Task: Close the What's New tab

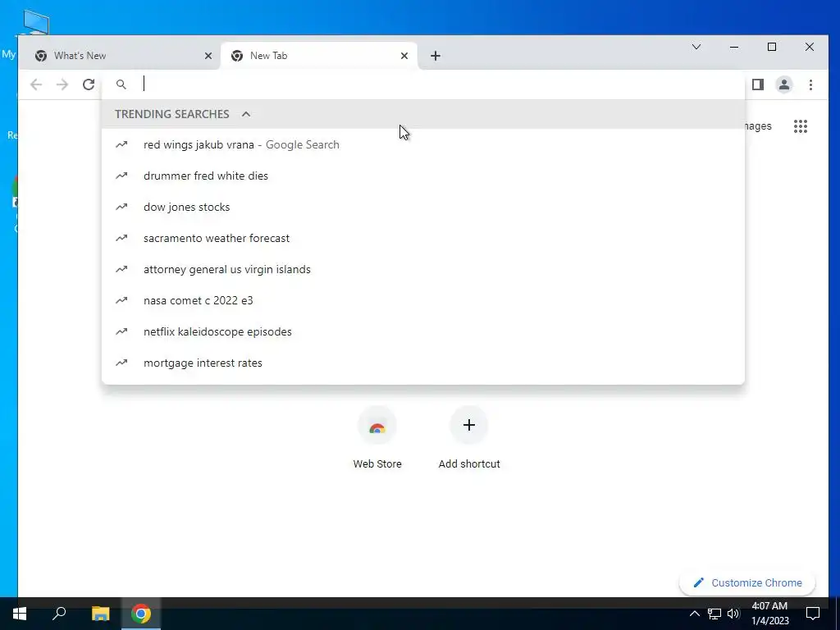Action: coord(208,56)
